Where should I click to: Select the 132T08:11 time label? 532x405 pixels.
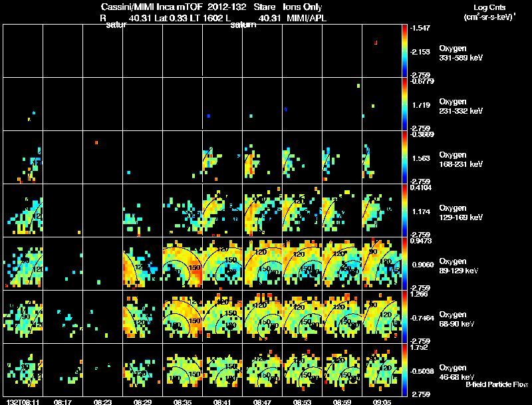coord(23,402)
